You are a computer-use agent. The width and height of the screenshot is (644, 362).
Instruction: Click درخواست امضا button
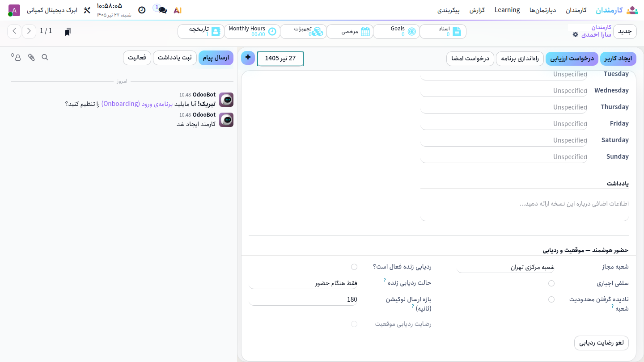[470, 59]
